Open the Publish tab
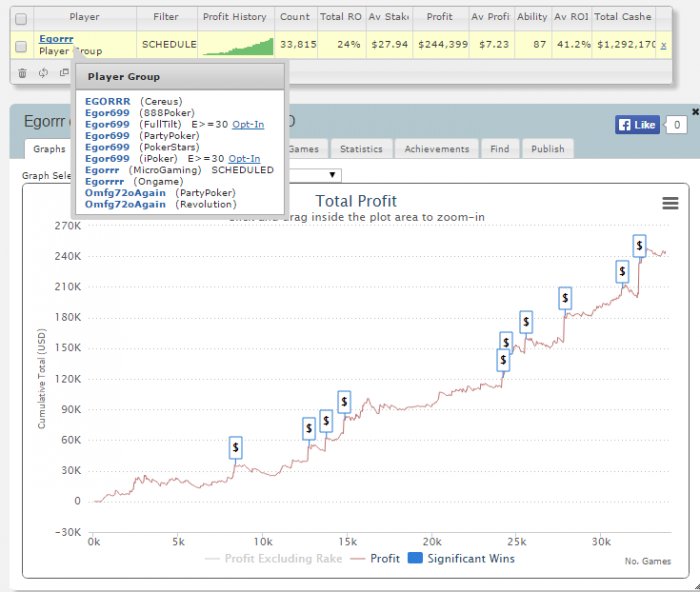Image resolution: width=700 pixels, height=592 pixels. [x=548, y=149]
